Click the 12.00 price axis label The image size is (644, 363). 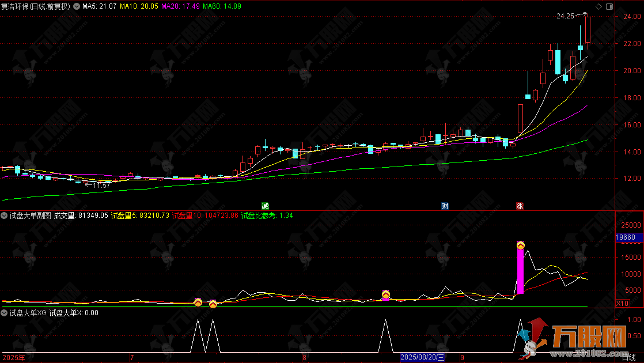pyautogui.click(x=632, y=179)
